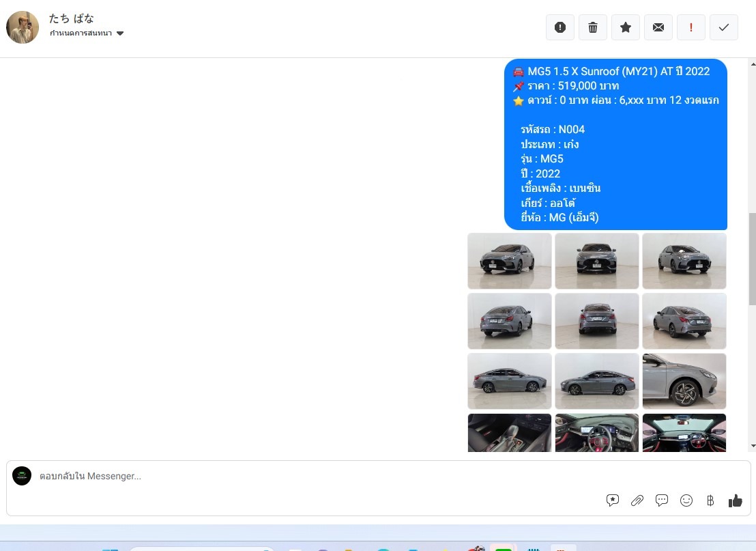Open the rear-right angle car photo
This screenshot has width=756, height=551.
684,321
